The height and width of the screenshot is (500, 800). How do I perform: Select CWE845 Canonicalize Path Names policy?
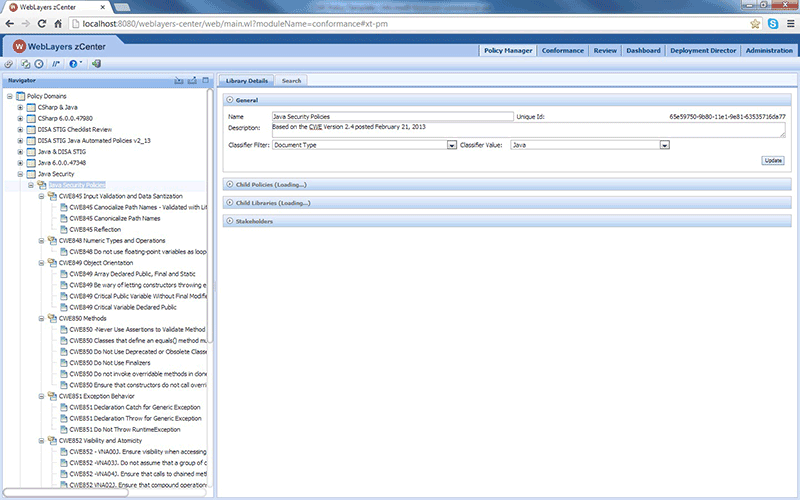coord(115,218)
